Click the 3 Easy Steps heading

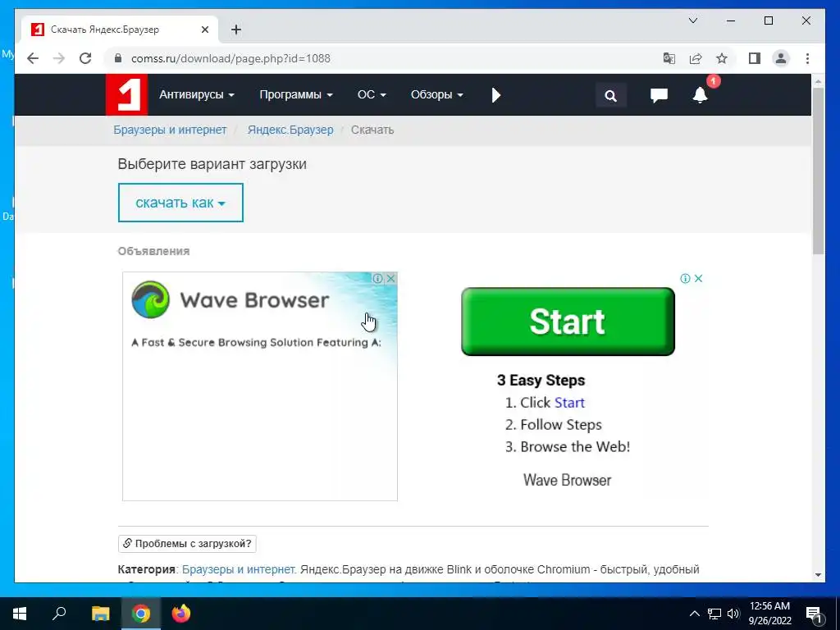(541, 381)
